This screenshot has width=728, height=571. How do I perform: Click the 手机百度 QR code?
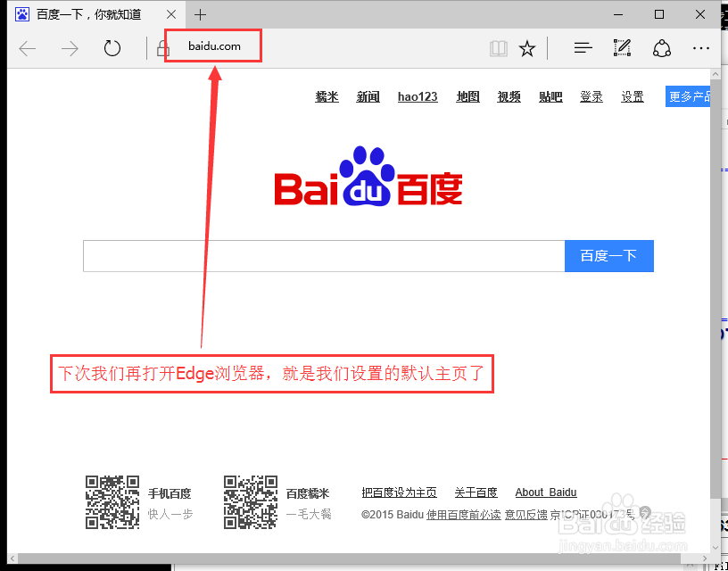[x=112, y=501]
